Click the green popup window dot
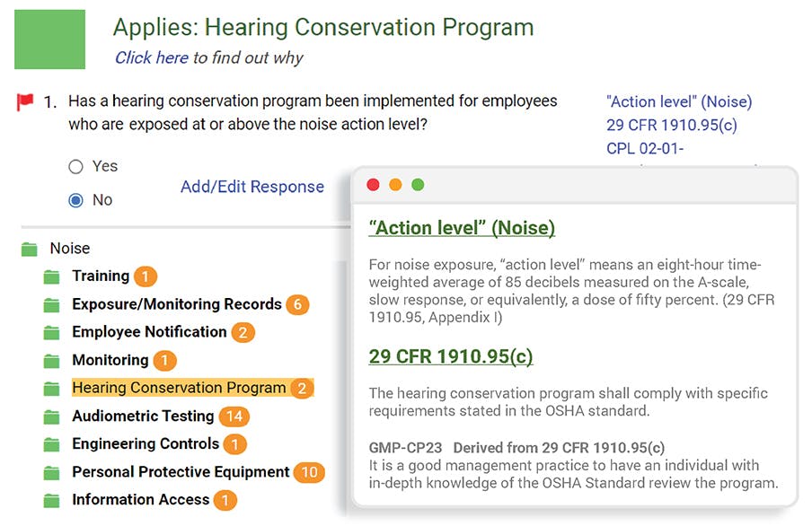 pos(418,185)
